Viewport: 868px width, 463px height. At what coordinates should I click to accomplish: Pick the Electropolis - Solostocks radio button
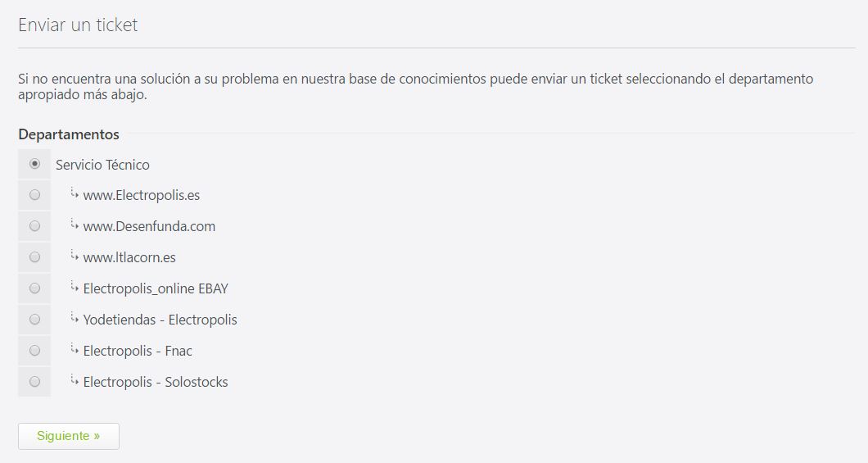34,382
